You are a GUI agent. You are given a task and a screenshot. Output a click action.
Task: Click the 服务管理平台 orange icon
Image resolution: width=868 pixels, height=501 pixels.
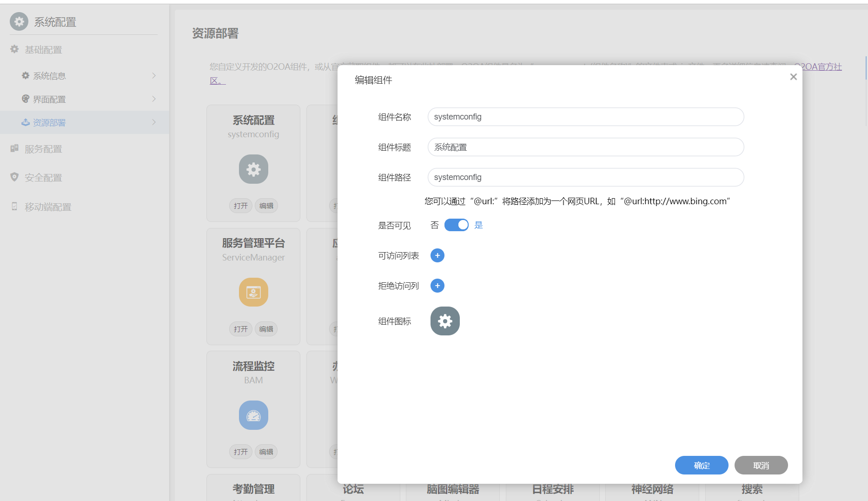(253, 292)
